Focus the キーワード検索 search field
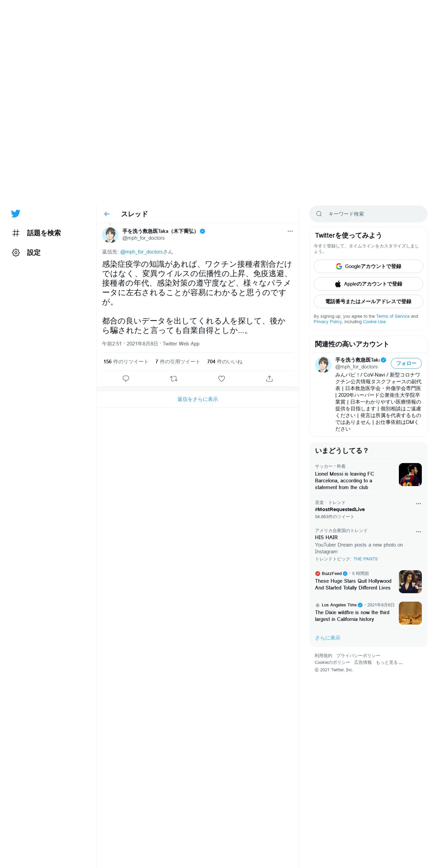 click(368, 214)
